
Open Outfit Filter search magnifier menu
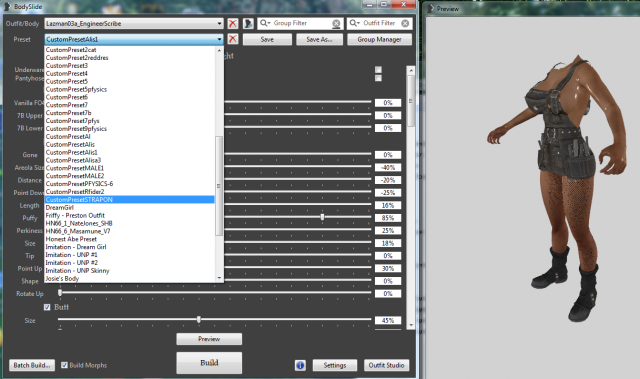point(355,23)
